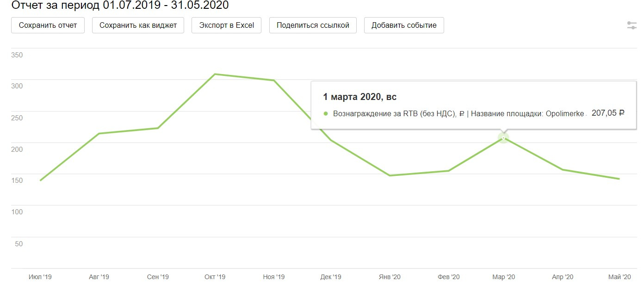Click 'Сохранить как виджет' button
644x293 pixels.
click(138, 25)
